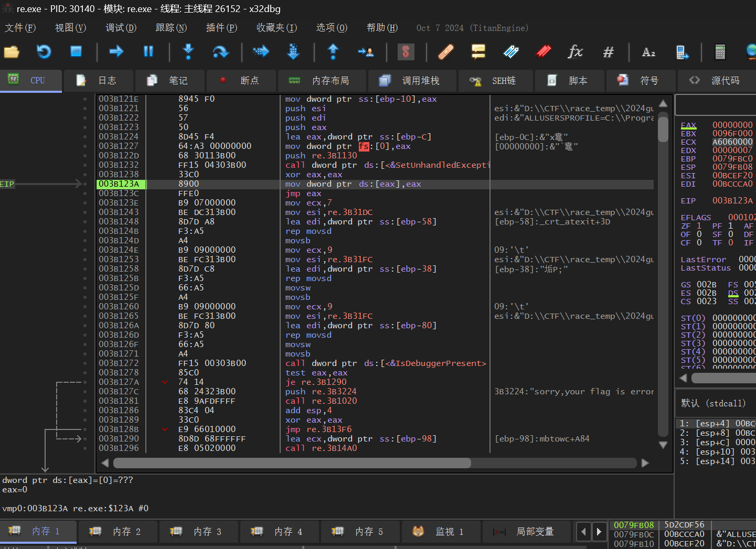Toggle breakpoint bullet at 003B121E
The image size is (756, 549).
click(x=85, y=99)
